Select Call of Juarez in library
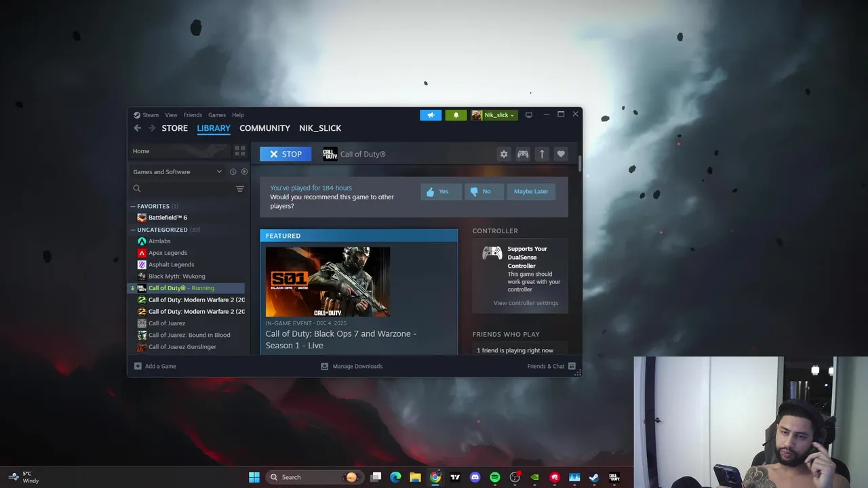 point(167,323)
